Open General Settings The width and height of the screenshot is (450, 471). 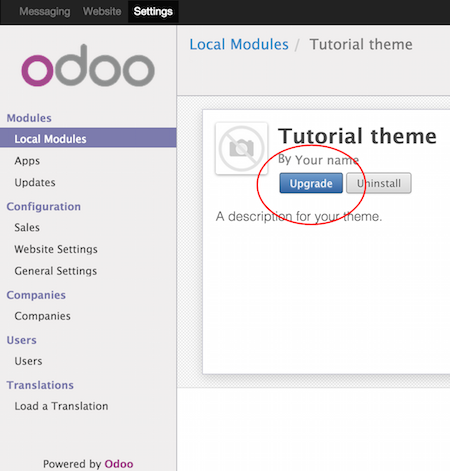point(56,271)
